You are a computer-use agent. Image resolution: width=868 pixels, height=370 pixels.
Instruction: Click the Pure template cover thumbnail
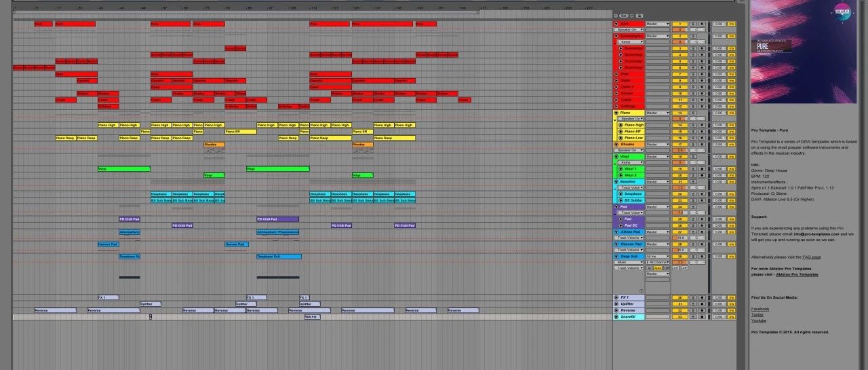pyautogui.click(x=804, y=52)
